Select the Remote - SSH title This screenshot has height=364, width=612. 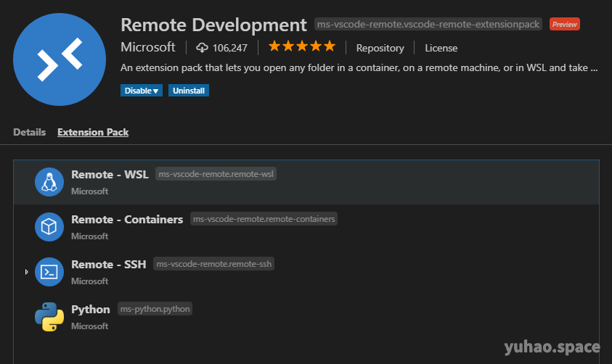coord(108,264)
